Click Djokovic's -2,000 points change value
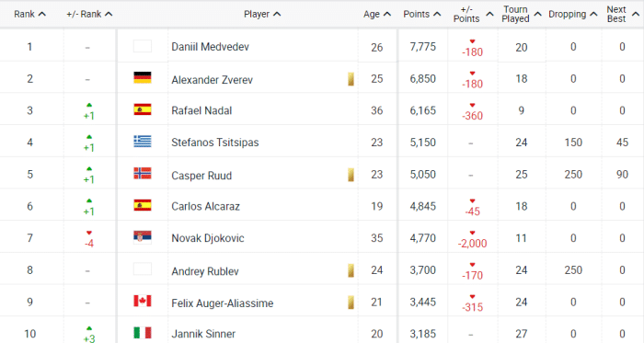Image resolution: width=644 pixels, height=343 pixels. pos(472,243)
